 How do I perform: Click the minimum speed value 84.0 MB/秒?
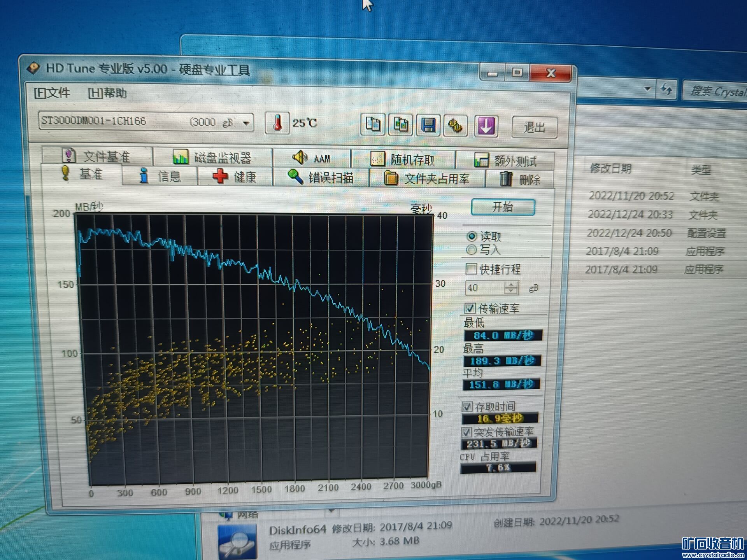(x=503, y=335)
